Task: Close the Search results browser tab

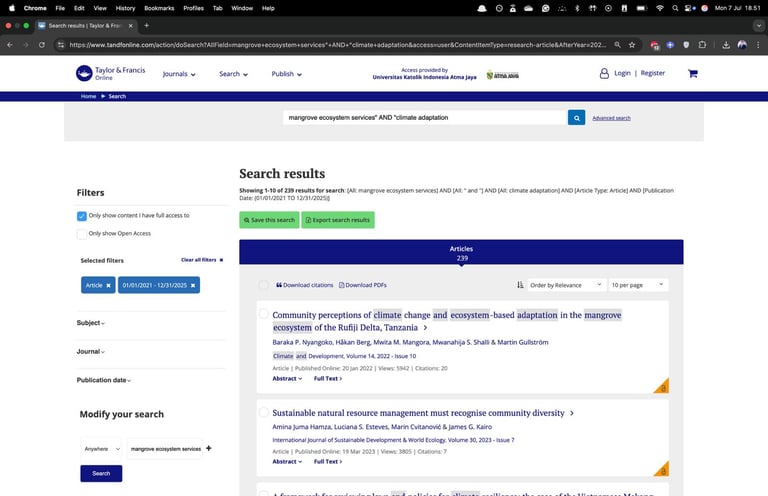Action: point(130,25)
